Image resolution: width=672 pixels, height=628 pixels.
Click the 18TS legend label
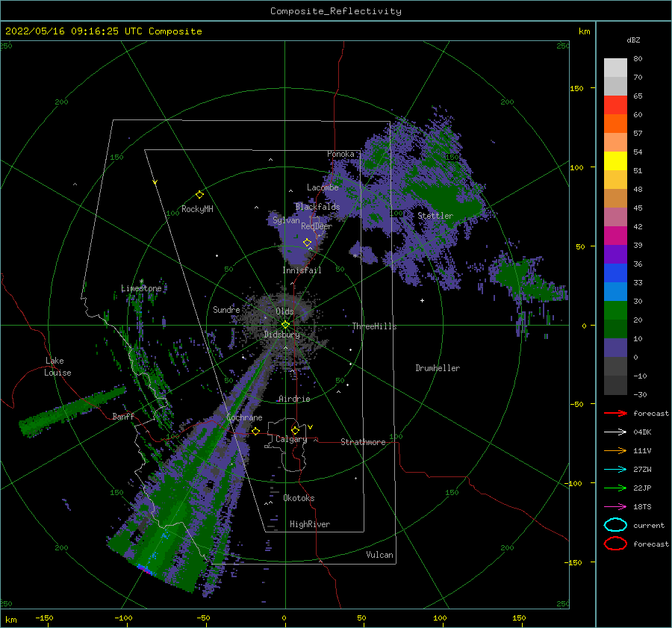point(642,507)
